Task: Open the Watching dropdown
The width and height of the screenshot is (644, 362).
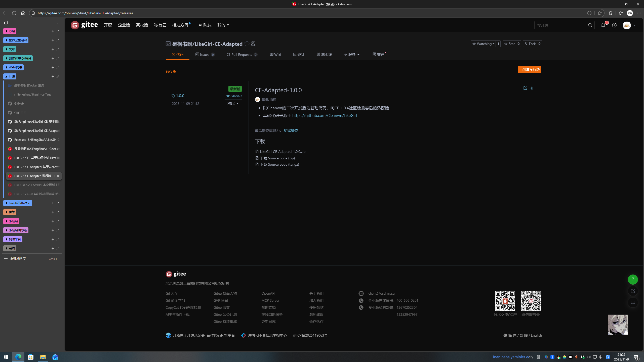Action: (483, 44)
